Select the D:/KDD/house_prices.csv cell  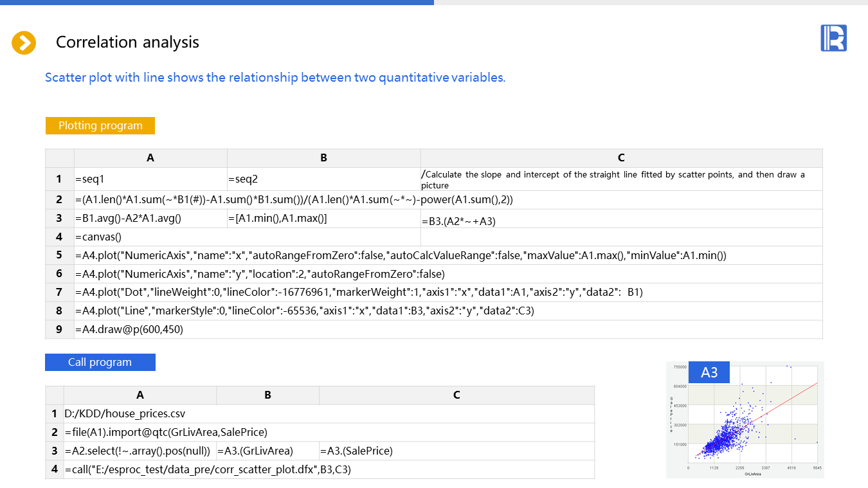point(140,413)
